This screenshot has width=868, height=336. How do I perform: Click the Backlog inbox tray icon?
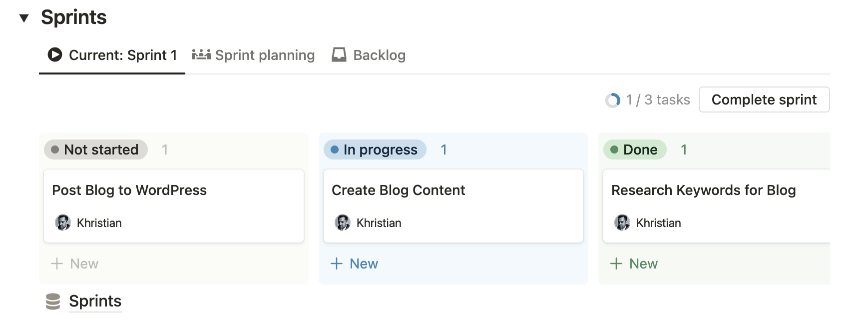339,54
